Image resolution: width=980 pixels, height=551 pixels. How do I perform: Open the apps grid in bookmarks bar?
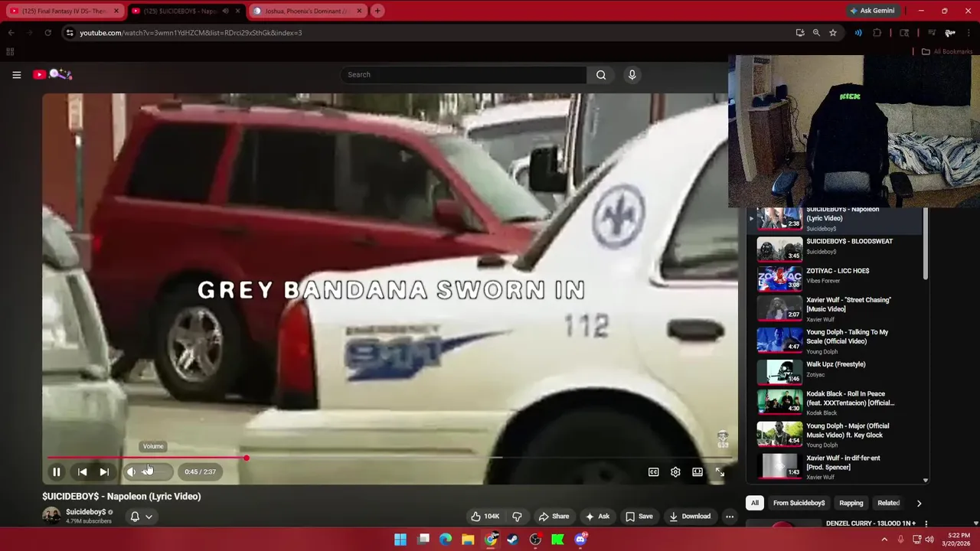(10, 51)
